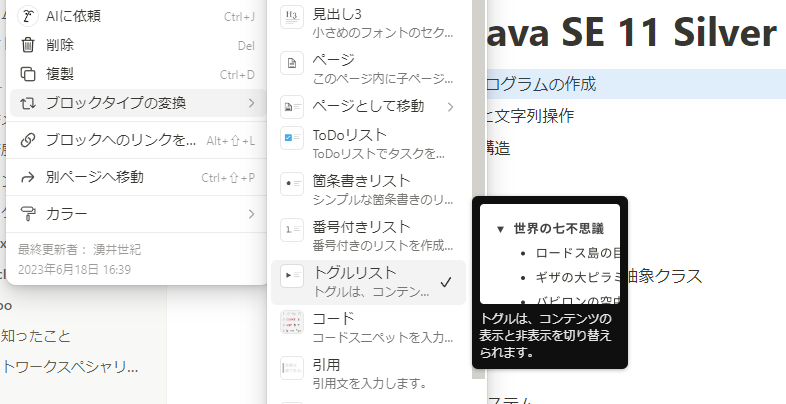This screenshot has height=404, width=786.
Task: Choose 削除 to delete the block
Action: tap(138, 45)
